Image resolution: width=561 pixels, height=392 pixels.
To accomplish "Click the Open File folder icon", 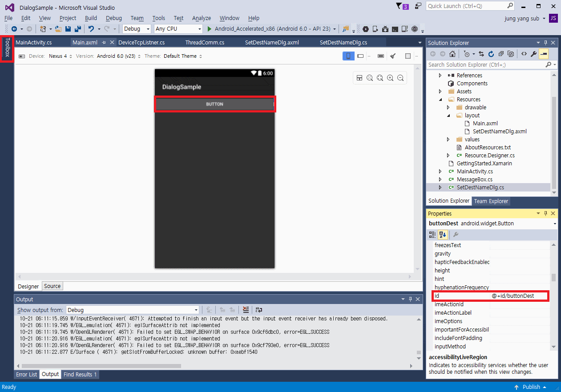I will tap(58, 29).
